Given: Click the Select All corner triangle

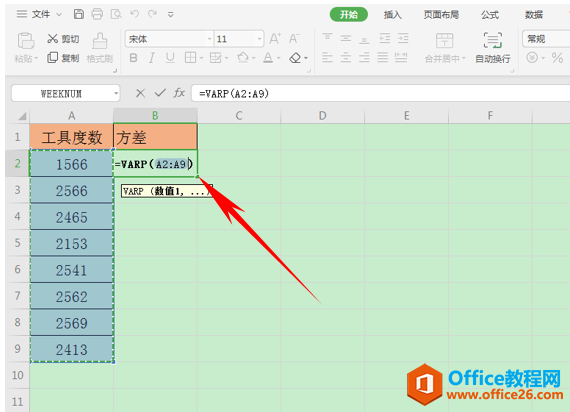Looking at the screenshot, I should point(23,116).
